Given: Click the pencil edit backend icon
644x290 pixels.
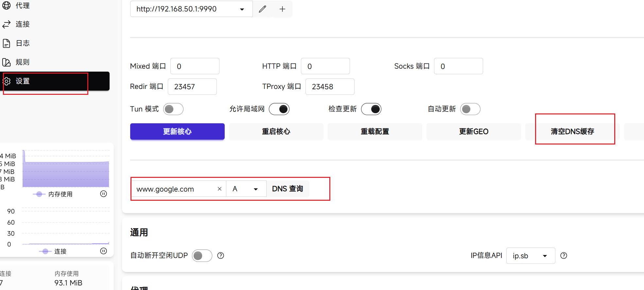Looking at the screenshot, I should pyautogui.click(x=262, y=9).
